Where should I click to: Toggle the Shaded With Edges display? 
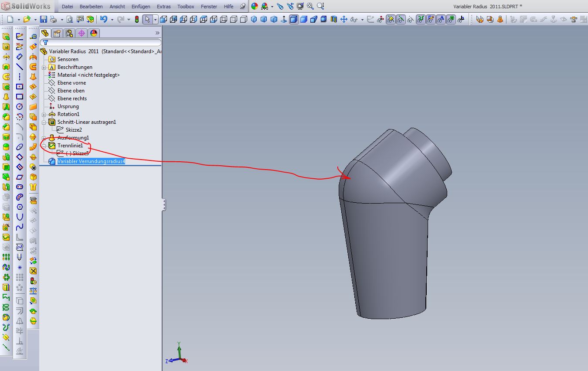[294, 19]
